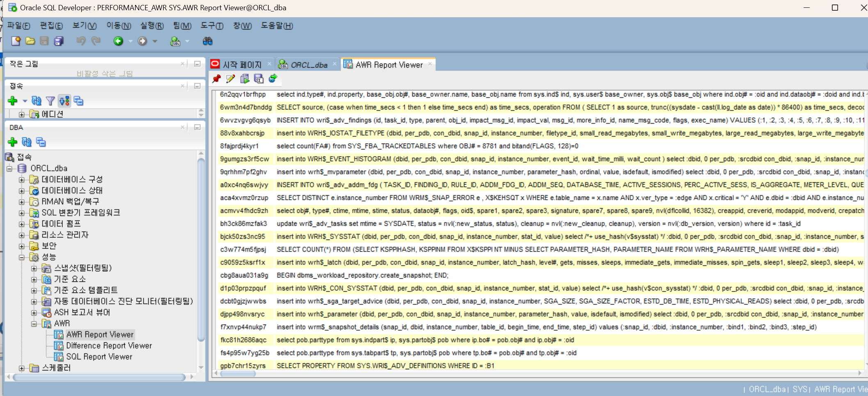Open dropdown next to green back arrow
868x396 pixels.
[131, 41]
